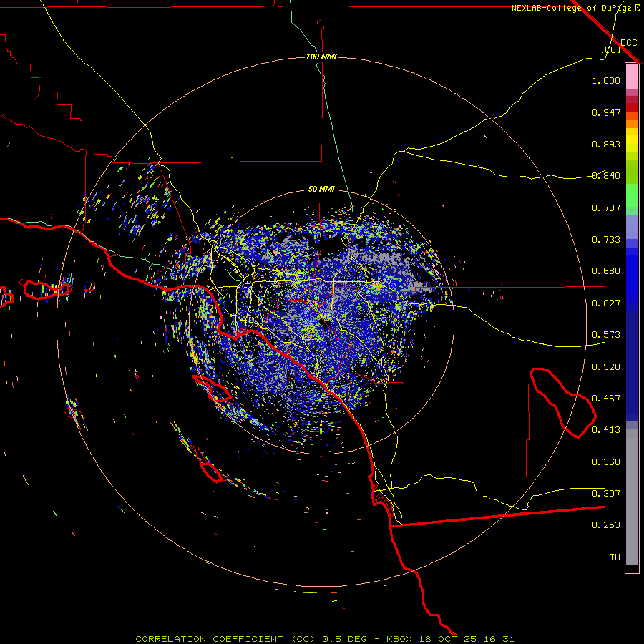
Task: Click the pink segment of color bar
Action: (632, 77)
